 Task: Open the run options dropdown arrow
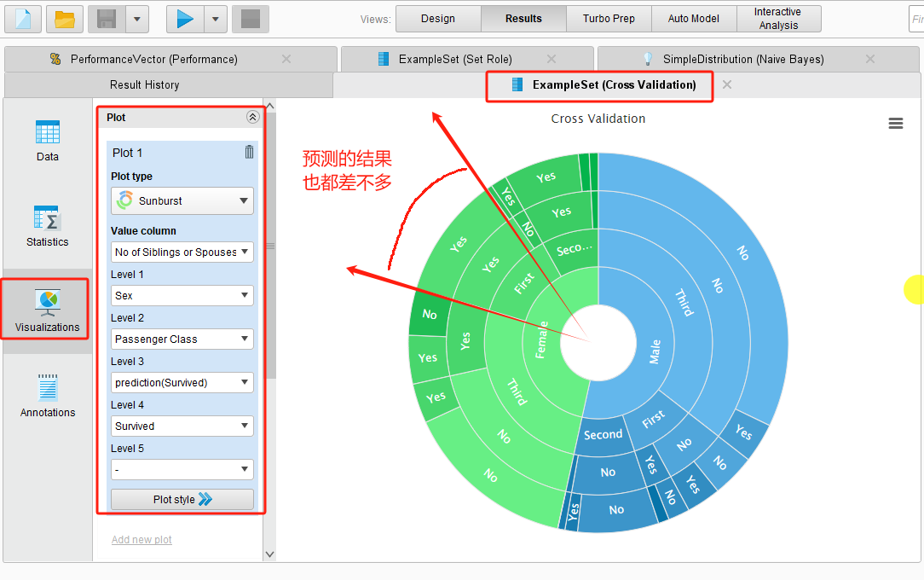(x=216, y=19)
